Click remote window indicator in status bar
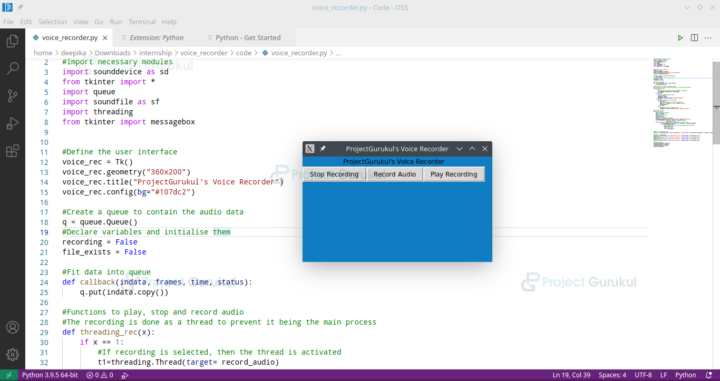720x381 pixels. [x=9, y=375]
